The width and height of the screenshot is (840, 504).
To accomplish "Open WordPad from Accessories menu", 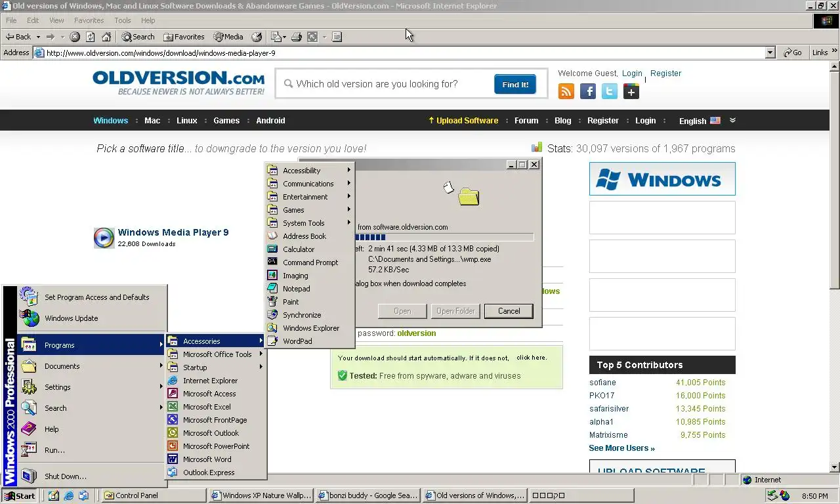I will tap(309, 341).
